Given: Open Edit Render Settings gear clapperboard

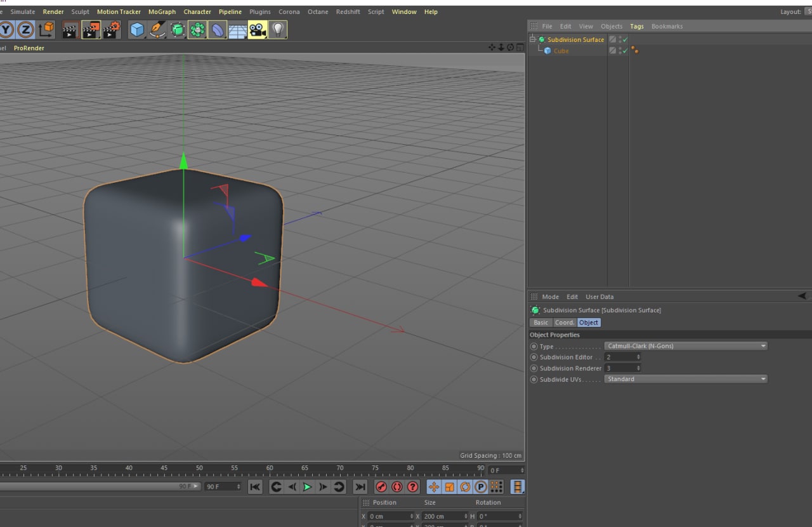Looking at the screenshot, I should 112,30.
